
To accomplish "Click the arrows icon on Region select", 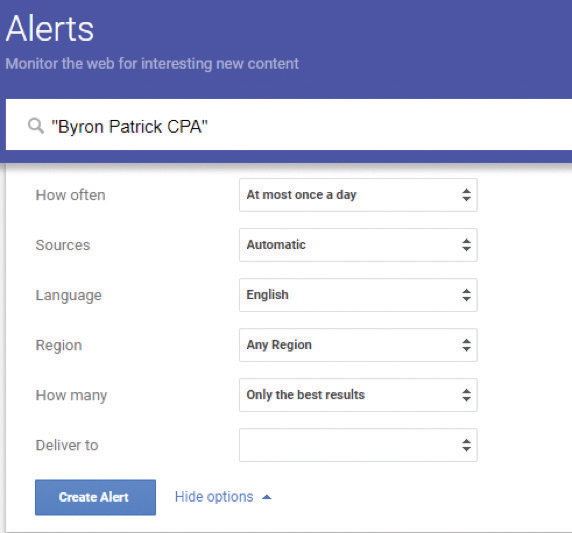I will [x=466, y=345].
